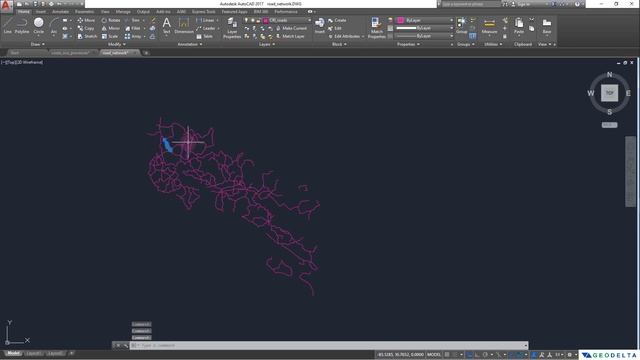Viewport: 640px width, 360px height.
Task: Click the TOP face of ViewCube
Action: tap(609, 93)
